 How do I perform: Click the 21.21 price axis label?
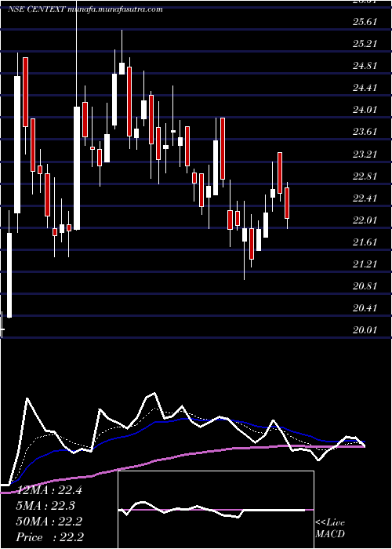coord(365,264)
